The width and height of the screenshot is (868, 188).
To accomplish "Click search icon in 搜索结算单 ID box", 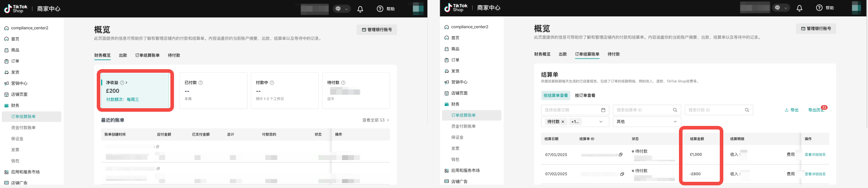I will (x=675, y=110).
